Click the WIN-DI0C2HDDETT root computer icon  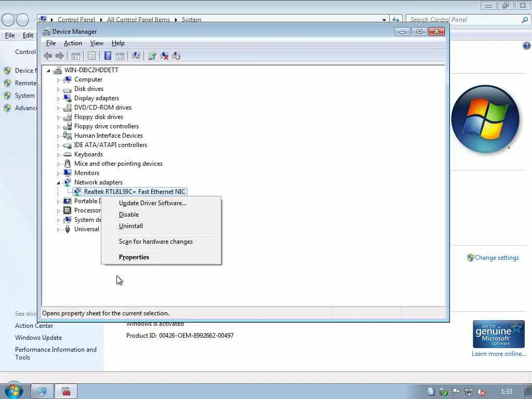coord(58,70)
